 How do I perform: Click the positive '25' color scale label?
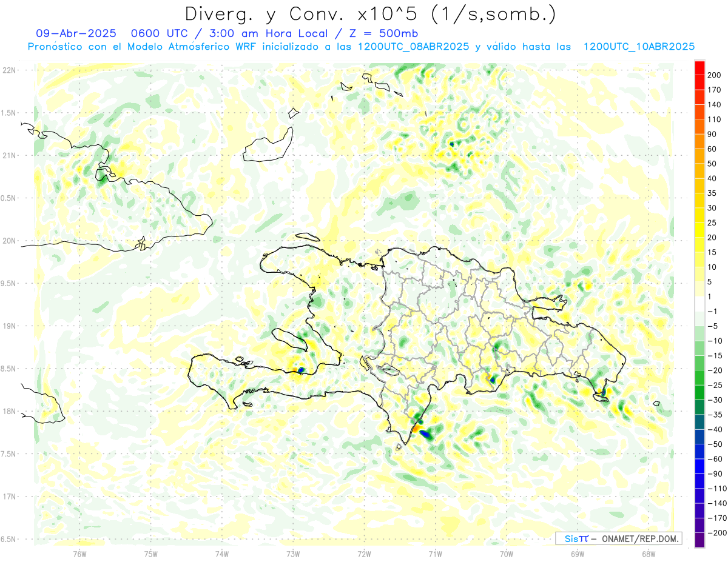point(712,223)
